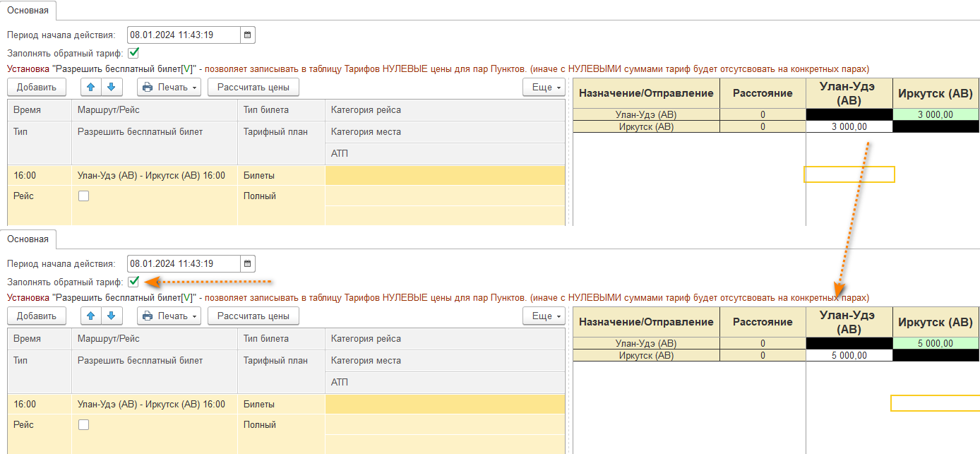This screenshot has height=454, width=980.
Task: Toggle 'Заполнять обратный тариф' checkbox marked by arrow
Action: (x=133, y=282)
